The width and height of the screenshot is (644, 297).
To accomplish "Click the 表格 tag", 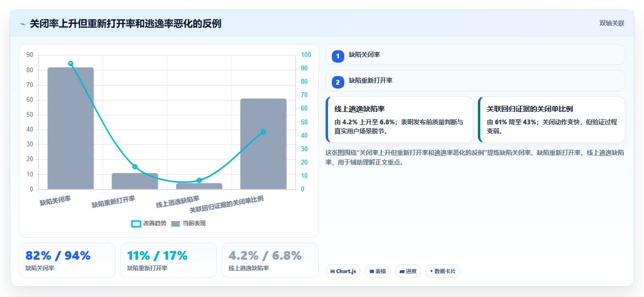I will [x=378, y=271].
